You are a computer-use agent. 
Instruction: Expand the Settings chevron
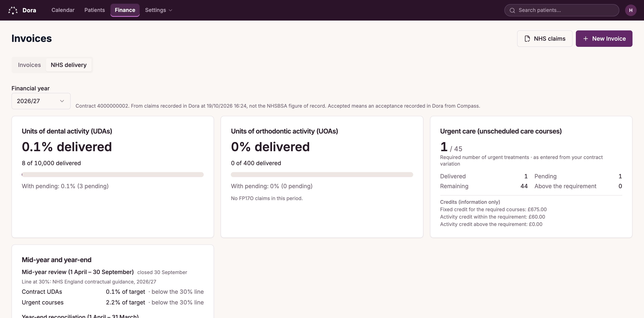[x=170, y=10]
